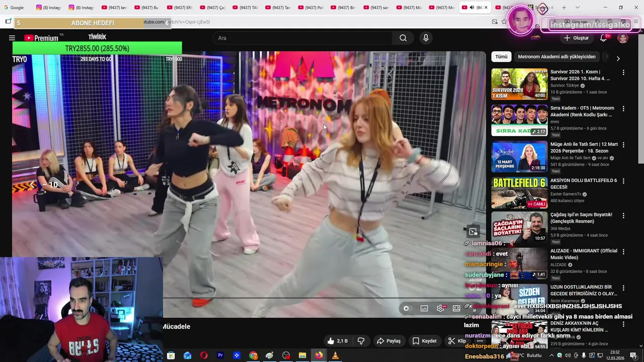The width and height of the screenshot is (644, 362).
Task: Select the Tümü filter chip
Action: pos(501,57)
